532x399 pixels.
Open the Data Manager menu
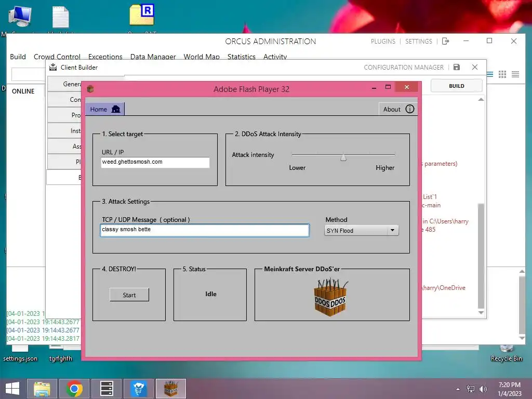(x=153, y=56)
